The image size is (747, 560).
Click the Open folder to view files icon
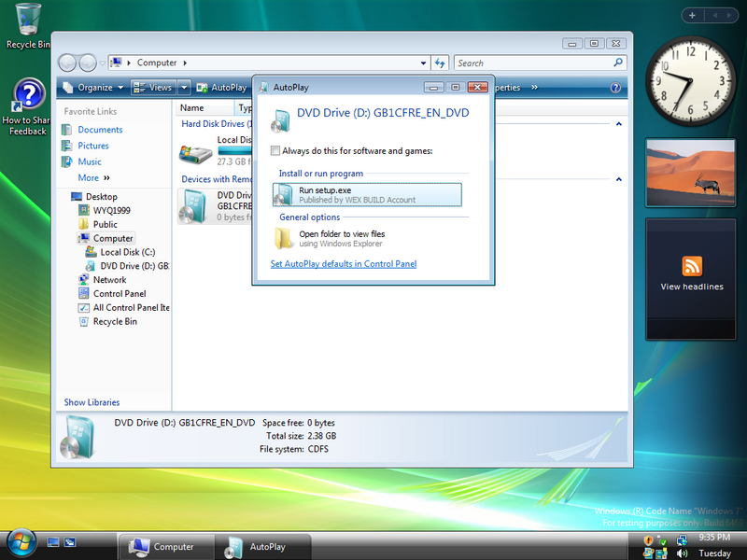click(284, 238)
